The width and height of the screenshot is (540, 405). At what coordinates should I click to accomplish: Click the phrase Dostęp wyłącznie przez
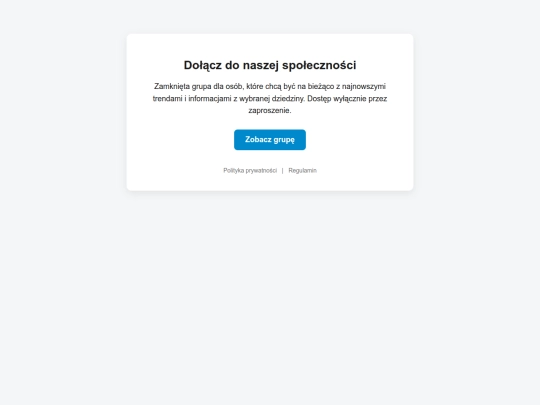[x=347, y=98]
